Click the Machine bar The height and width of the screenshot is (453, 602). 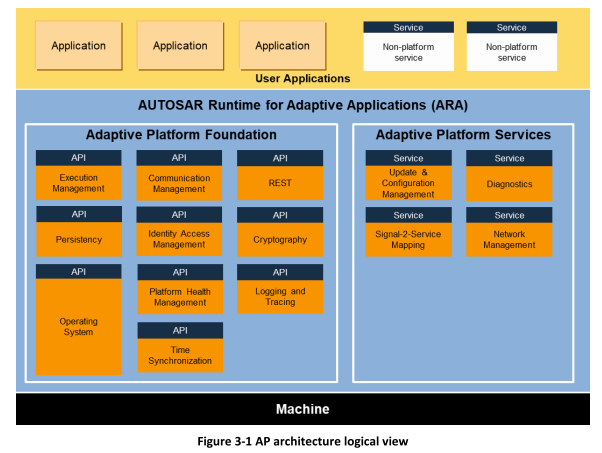click(303, 409)
